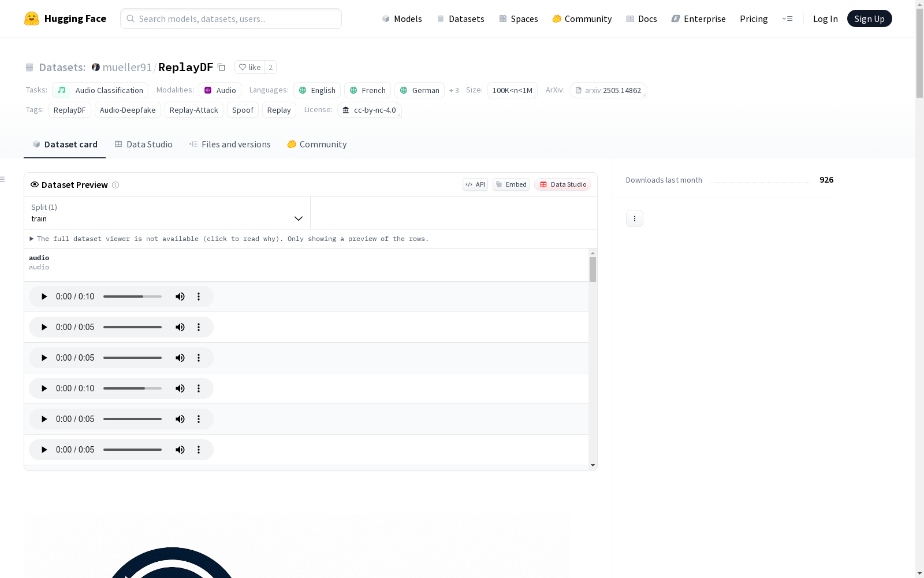Click the Hugging Face logo icon
Viewport: 924px width, 578px height.
coord(32,18)
